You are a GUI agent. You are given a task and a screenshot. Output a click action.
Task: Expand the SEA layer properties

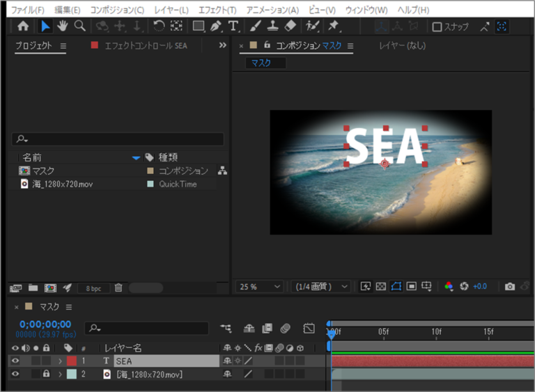(x=60, y=361)
